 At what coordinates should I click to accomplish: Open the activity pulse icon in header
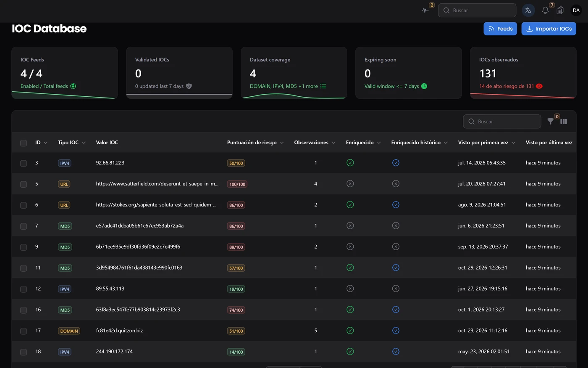[425, 11]
